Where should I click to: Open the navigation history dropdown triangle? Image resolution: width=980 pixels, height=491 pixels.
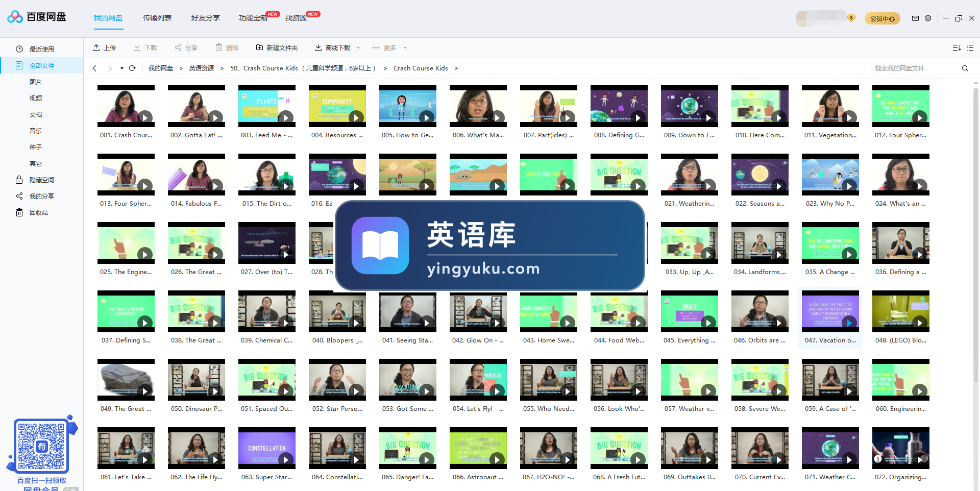point(122,68)
